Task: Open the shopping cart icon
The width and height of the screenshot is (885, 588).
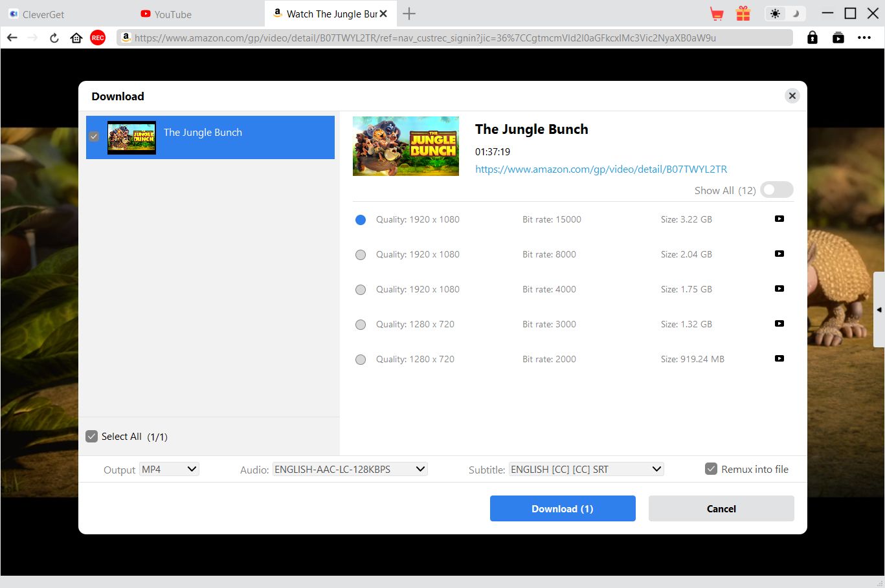Action: click(x=717, y=14)
